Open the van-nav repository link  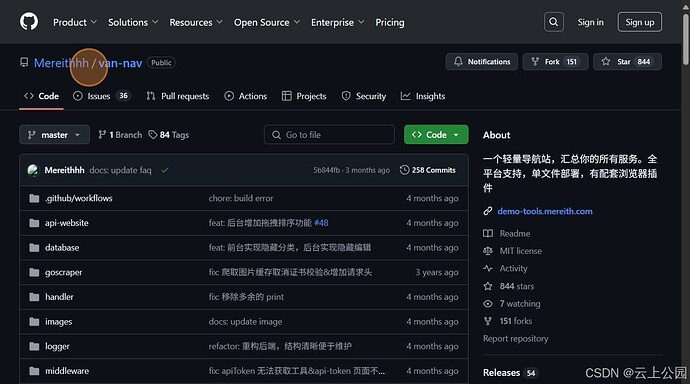(120, 63)
